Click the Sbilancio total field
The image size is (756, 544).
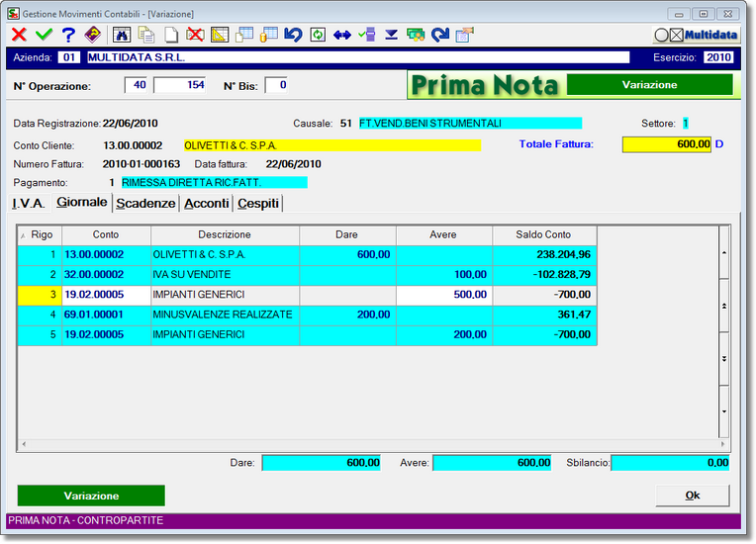[x=670, y=463]
